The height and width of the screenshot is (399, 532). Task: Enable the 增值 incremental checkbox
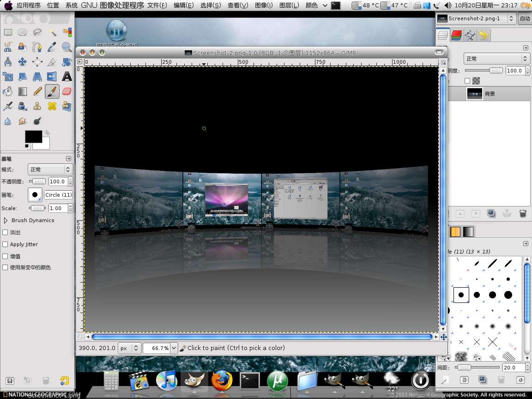[5, 256]
